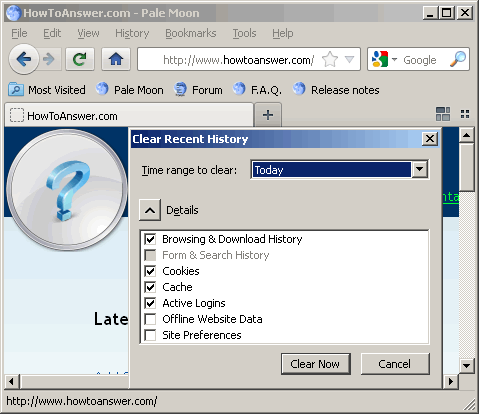This screenshot has width=479, height=414.
Task: Open the Pale Moon bookmark
Action: coord(130,90)
